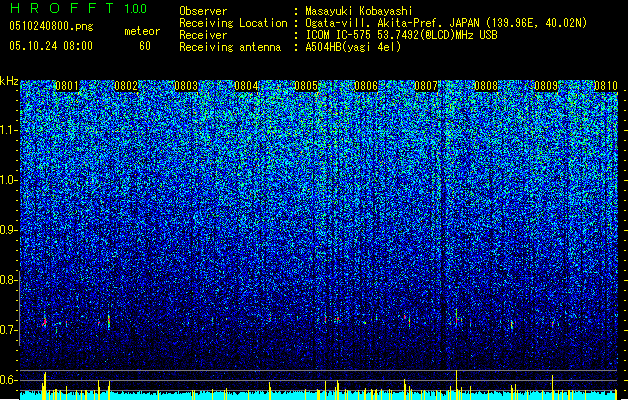Click the meteor echo just before 0801
Image resolution: width=629 pixels, height=400 pixels.
coord(45,321)
